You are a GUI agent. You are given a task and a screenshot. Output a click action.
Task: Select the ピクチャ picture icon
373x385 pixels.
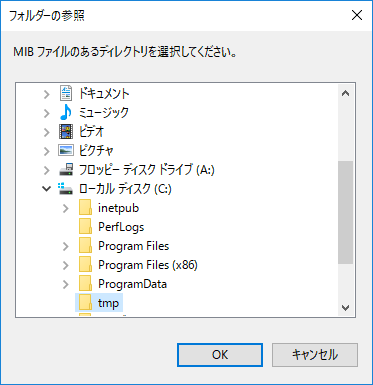pos(66,150)
